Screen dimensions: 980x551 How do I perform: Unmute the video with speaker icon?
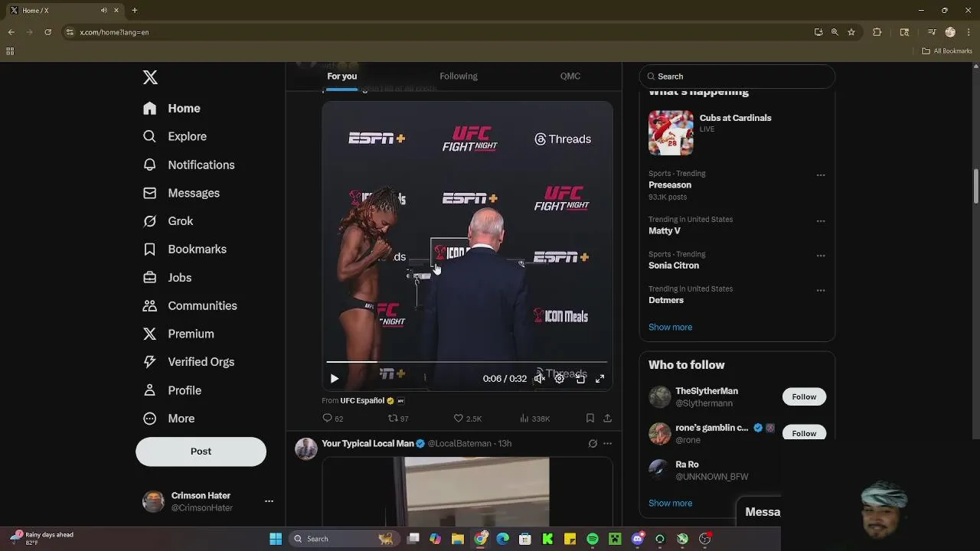[x=539, y=379]
